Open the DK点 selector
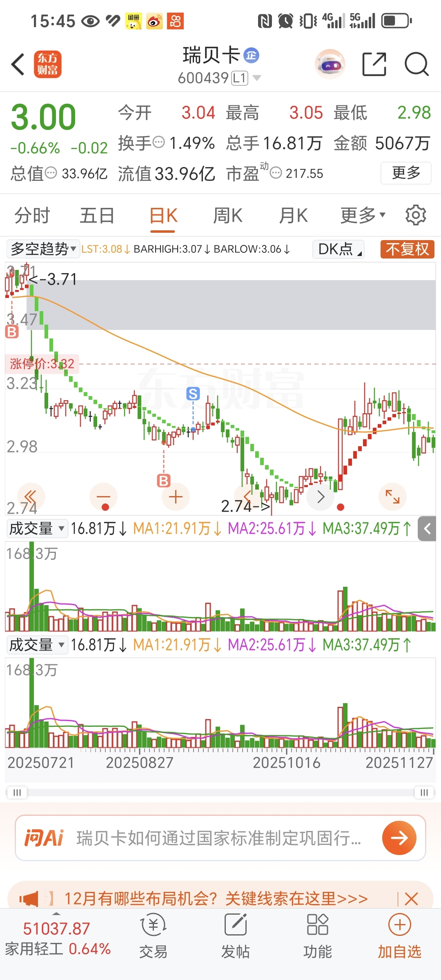 (x=339, y=249)
